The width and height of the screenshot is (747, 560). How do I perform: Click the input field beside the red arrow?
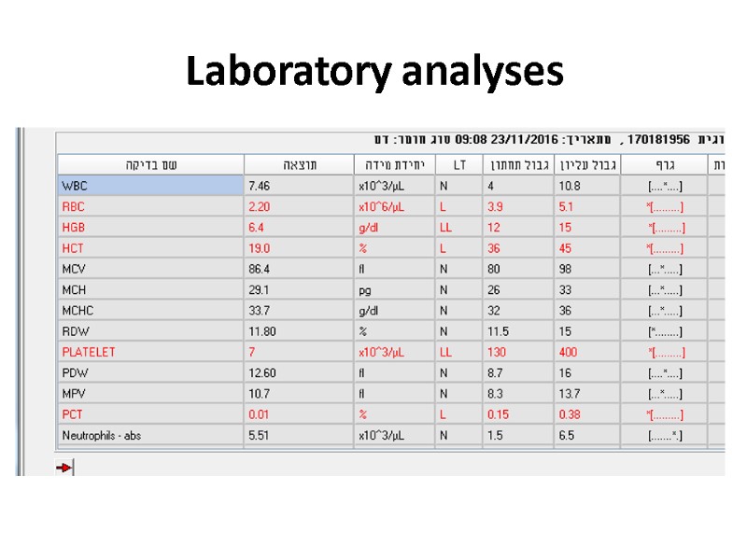187,468
